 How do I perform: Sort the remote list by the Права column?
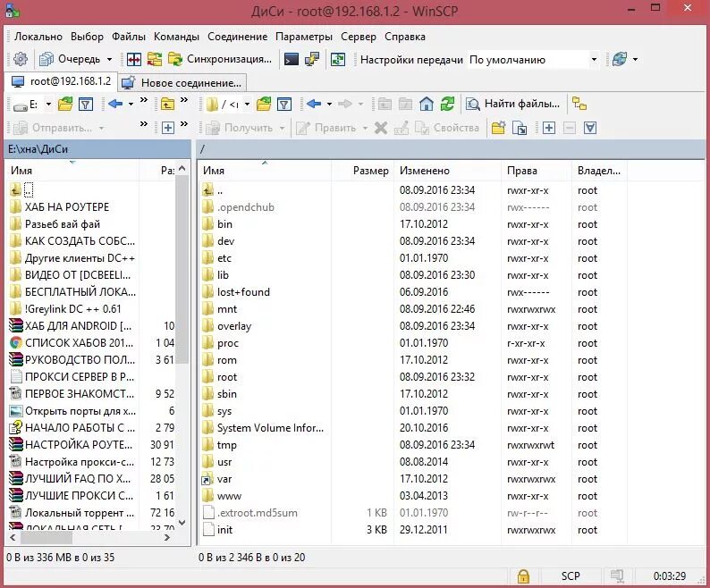[x=537, y=171]
